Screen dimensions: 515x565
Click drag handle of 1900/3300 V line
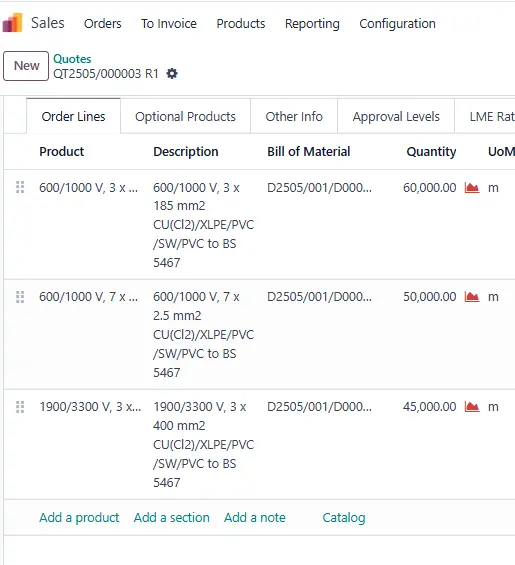20,406
